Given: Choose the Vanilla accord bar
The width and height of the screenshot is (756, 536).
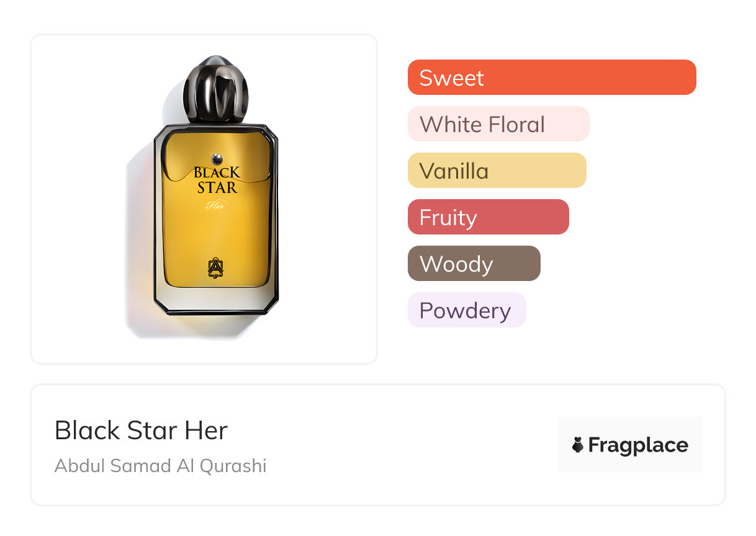Looking at the screenshot, I should click(x=497, y=171).
